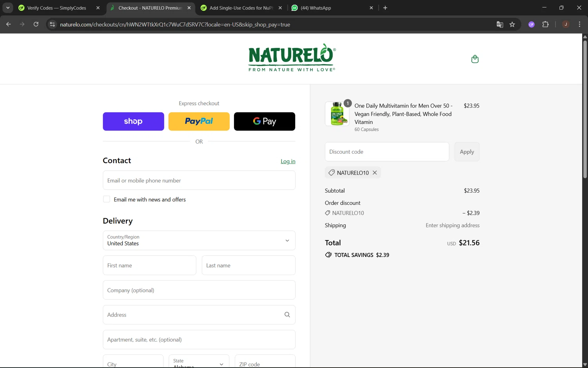Pay with Shop Pay button
This screenshot has width=588, height=368.
[x=133, y=122]
